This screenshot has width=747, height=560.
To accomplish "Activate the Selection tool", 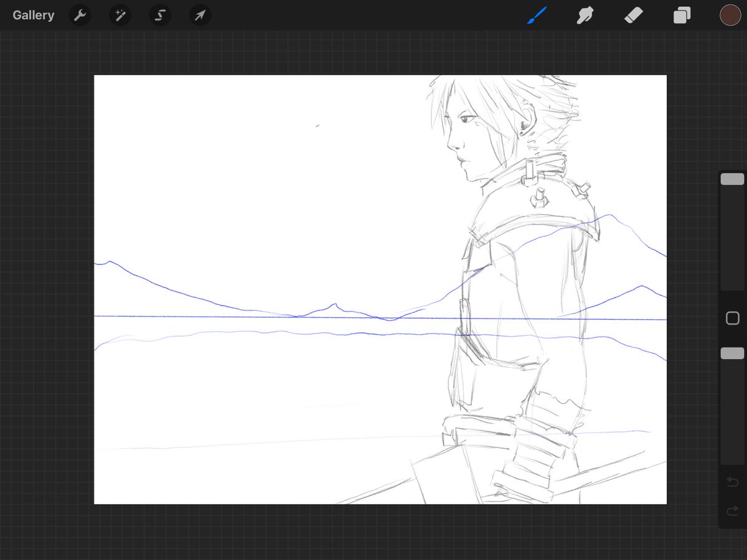I will point(160,15).
